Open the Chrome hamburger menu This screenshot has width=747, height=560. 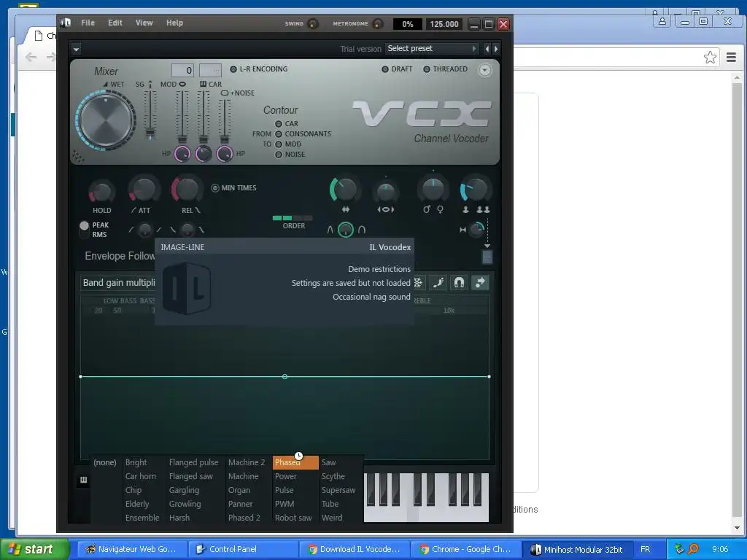point(731,57)
